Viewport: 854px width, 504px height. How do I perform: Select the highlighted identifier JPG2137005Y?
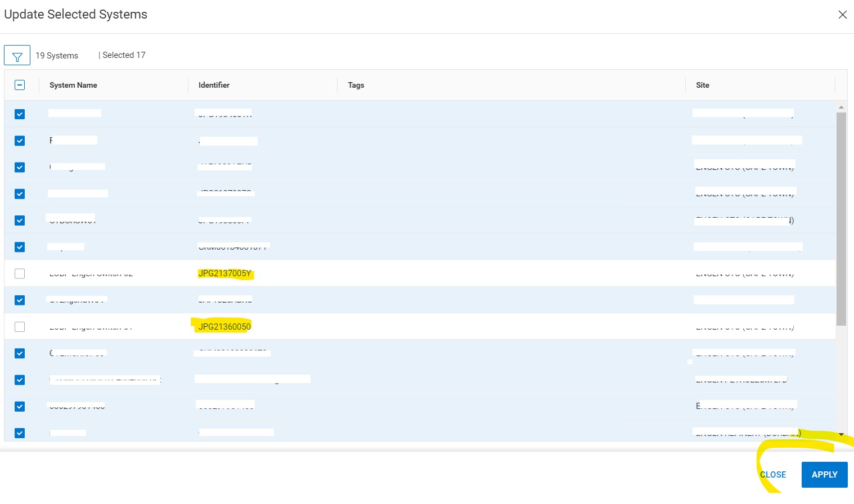pos(225,273)
